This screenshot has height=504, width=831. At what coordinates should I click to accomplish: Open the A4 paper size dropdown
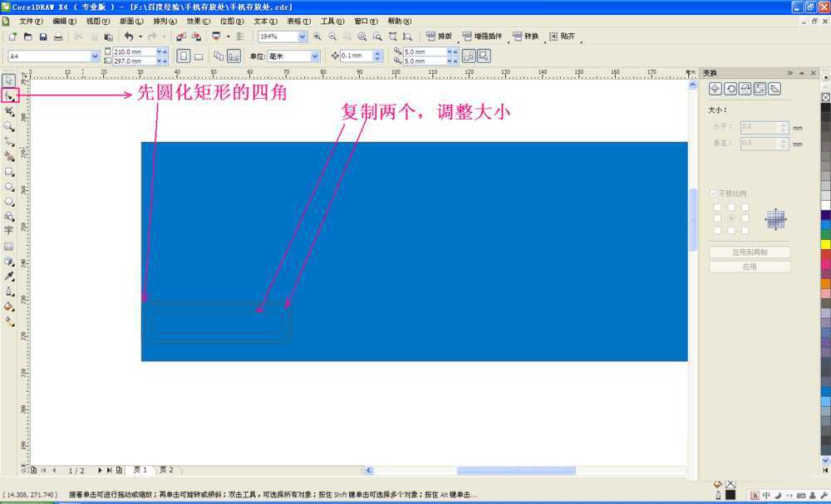94,55
